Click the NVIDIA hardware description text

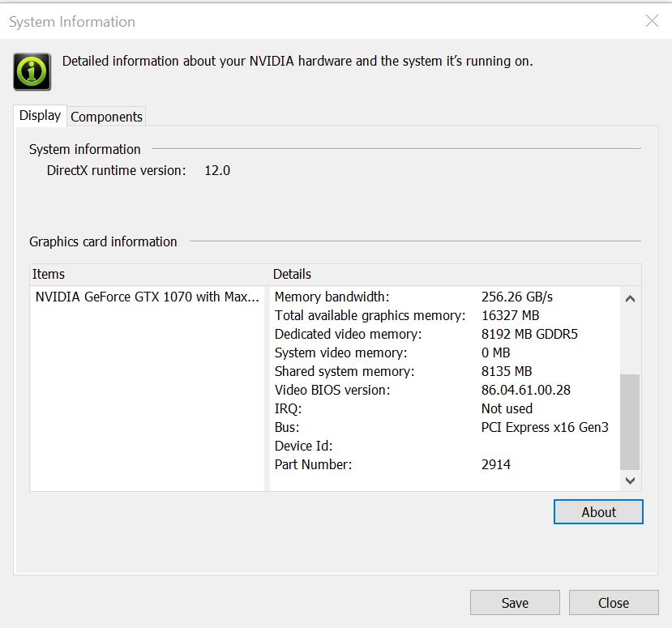(297, 61)
